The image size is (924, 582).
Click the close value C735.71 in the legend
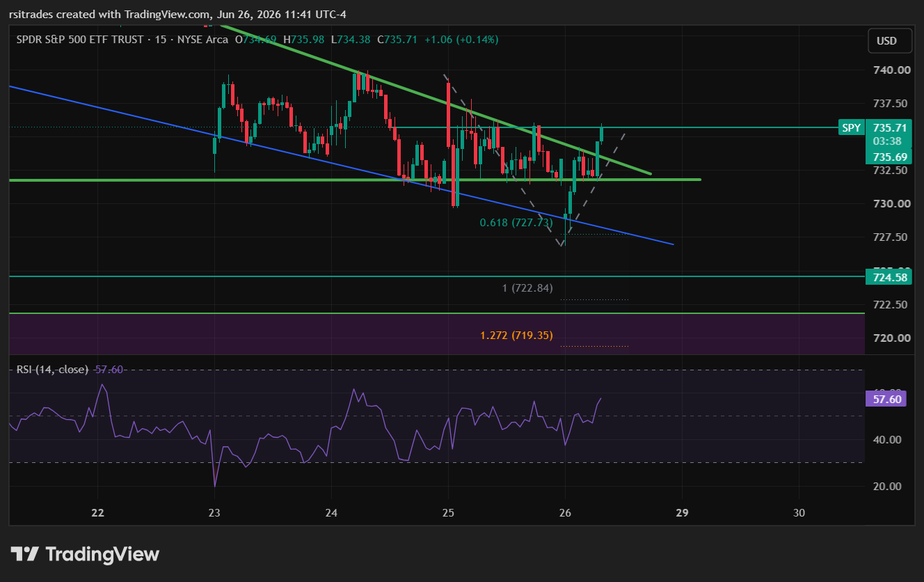(x=397, y=40)
